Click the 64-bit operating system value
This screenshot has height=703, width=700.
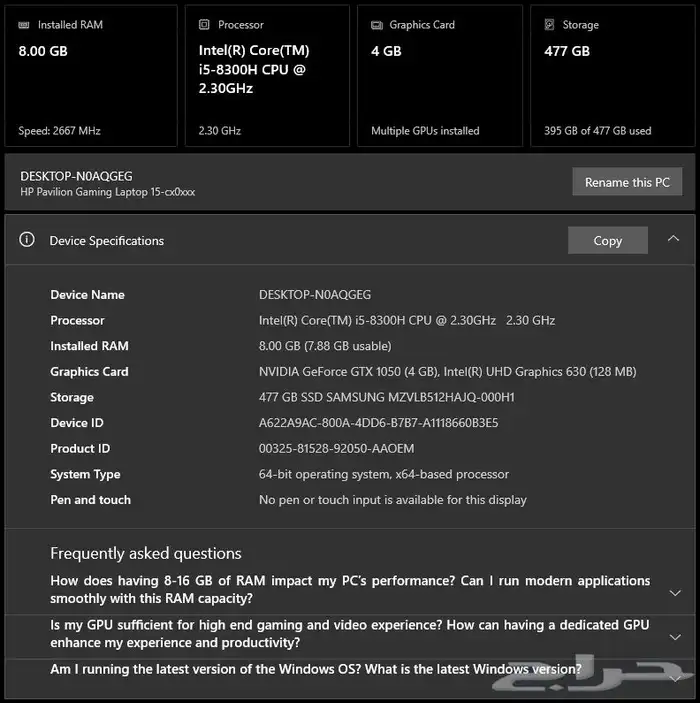click(384, 474)
